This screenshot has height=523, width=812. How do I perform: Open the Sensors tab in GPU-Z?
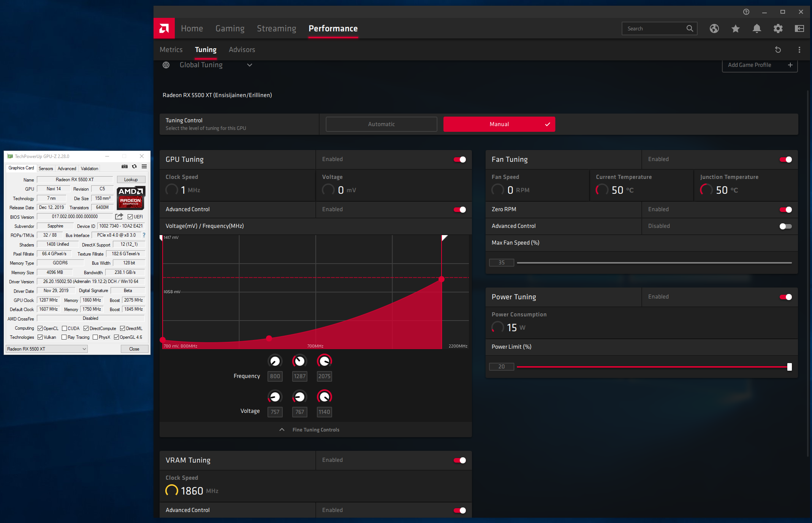tap(46, 168)
